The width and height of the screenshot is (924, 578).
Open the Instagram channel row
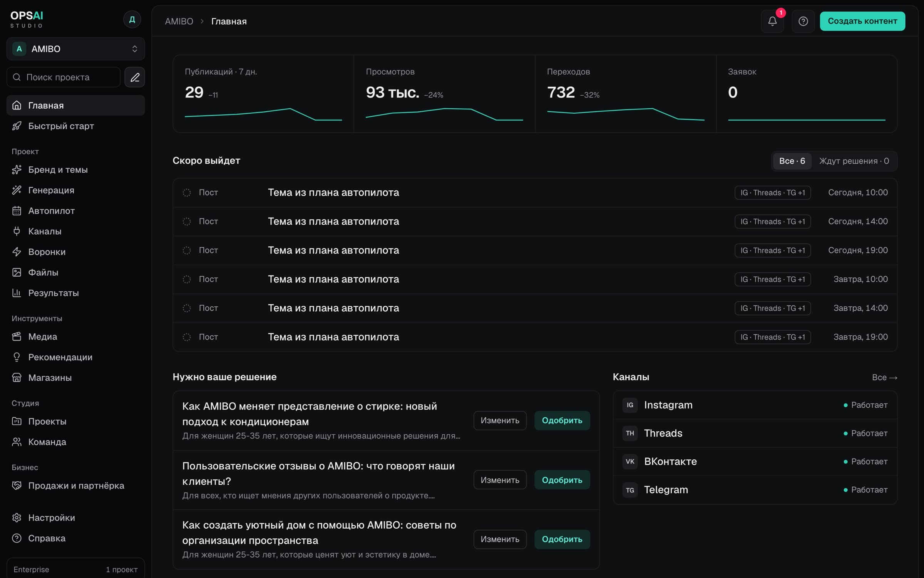(755, 405)
